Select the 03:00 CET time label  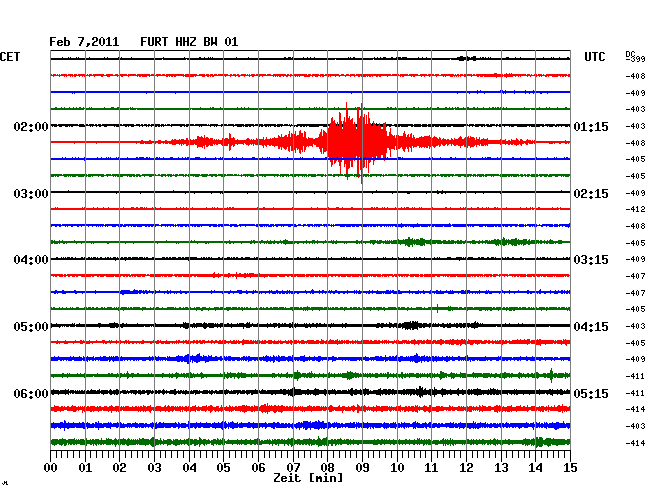[x=31, y=194]
